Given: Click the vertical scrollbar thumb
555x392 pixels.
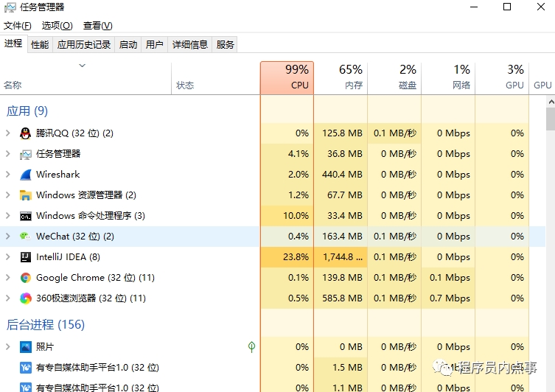Looking at the screenshot, I should tap(550, 119).
